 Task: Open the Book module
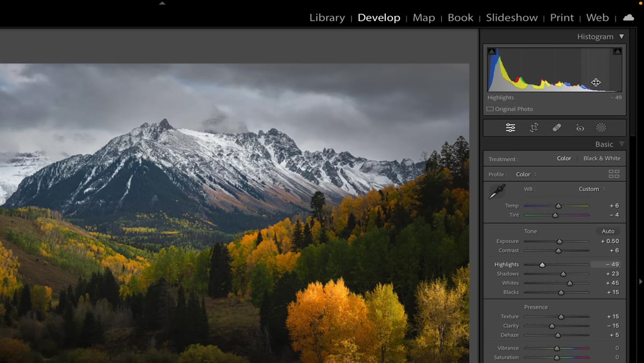(x=460, y=18)
